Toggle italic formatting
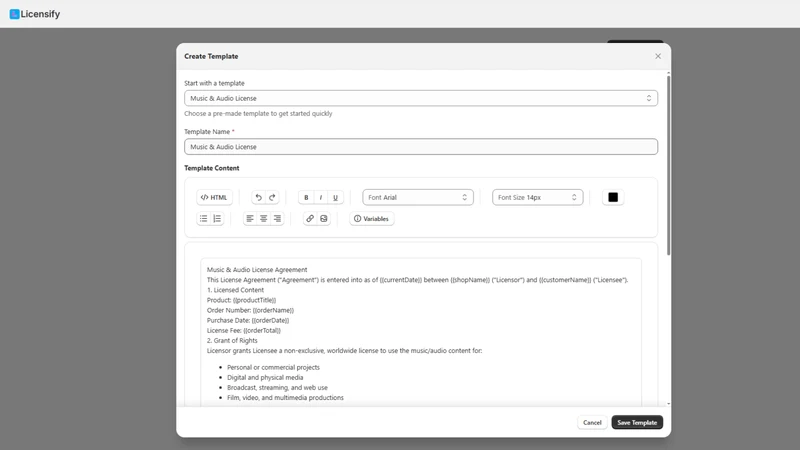 (x=321, y=197)
